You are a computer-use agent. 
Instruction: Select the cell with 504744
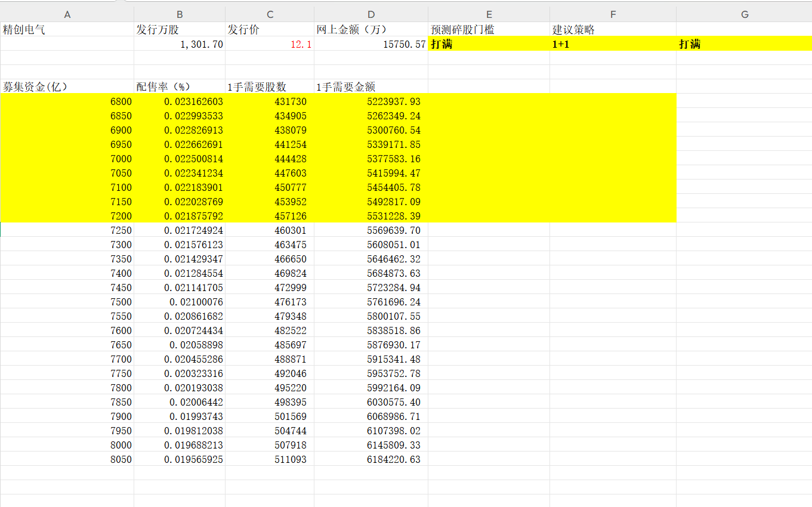pyautogui.click(x=270, y=431)
